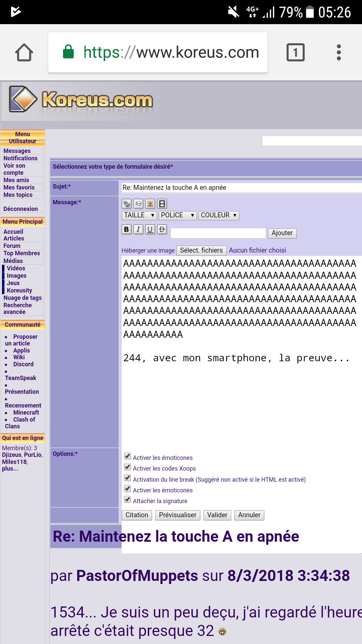Toggle the line break activation checkbox
The width and height of the screenshot is (362, 644).
point(128,478)
